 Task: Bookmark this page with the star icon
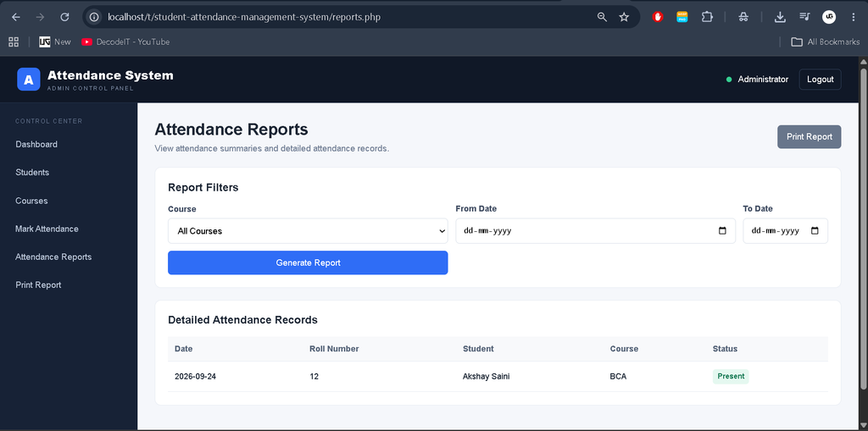(624, 17)
